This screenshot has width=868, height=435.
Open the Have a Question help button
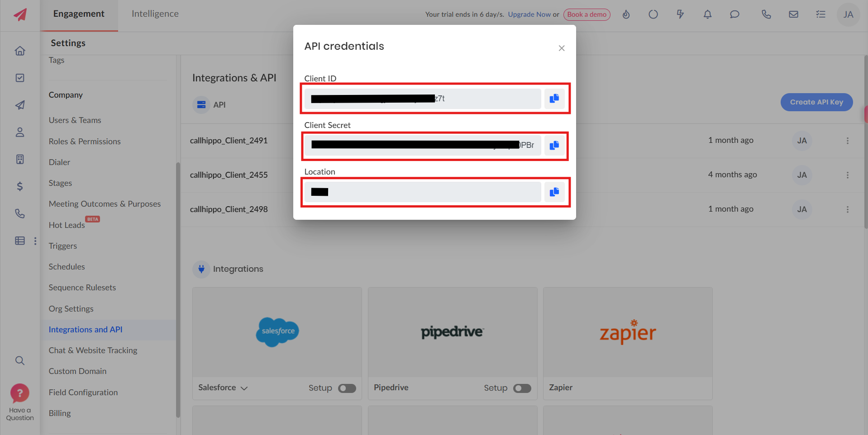tap(20, 402)
